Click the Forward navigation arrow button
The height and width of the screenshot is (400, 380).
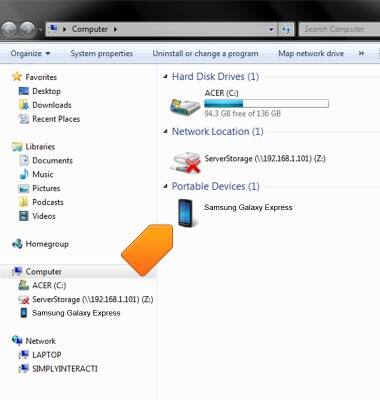coord(28,29)
